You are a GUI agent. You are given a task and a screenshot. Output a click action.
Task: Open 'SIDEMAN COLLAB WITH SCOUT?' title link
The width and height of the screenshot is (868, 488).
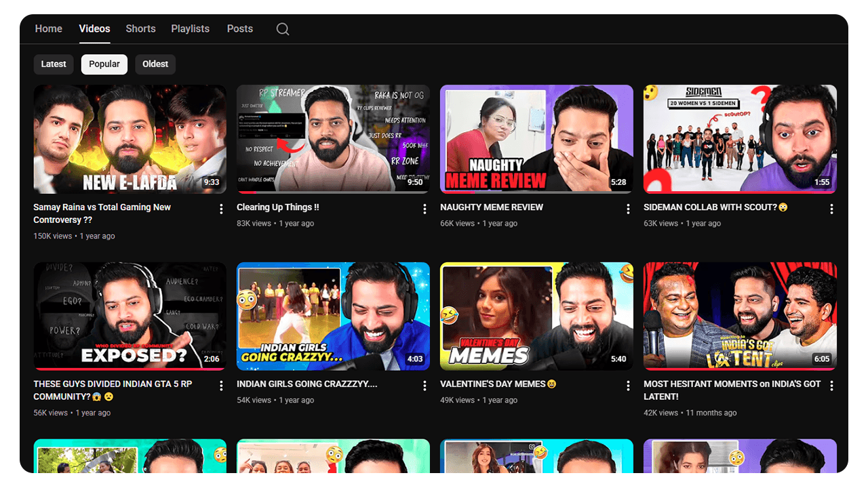pyautogui.click(x=715, y=207)
